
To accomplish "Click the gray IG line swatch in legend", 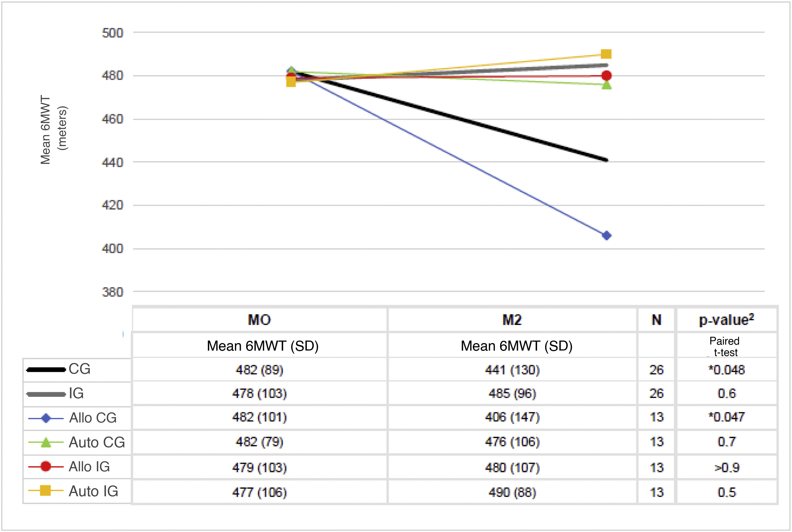I will [46, 394].
